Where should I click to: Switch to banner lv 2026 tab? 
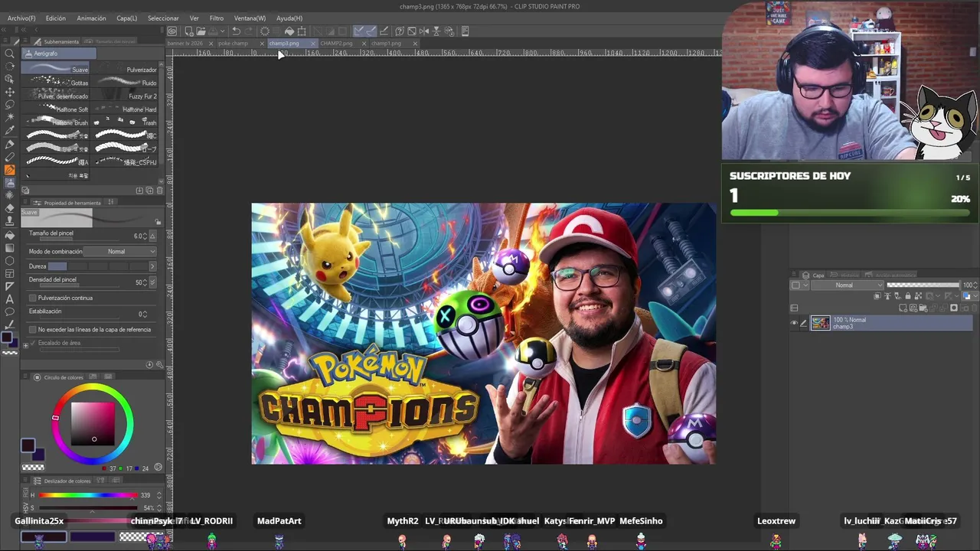[x=185, y=44]
